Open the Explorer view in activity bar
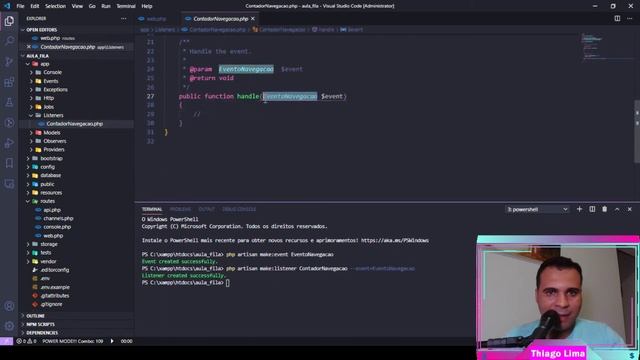The image size is (640, 360). [9, 21]
